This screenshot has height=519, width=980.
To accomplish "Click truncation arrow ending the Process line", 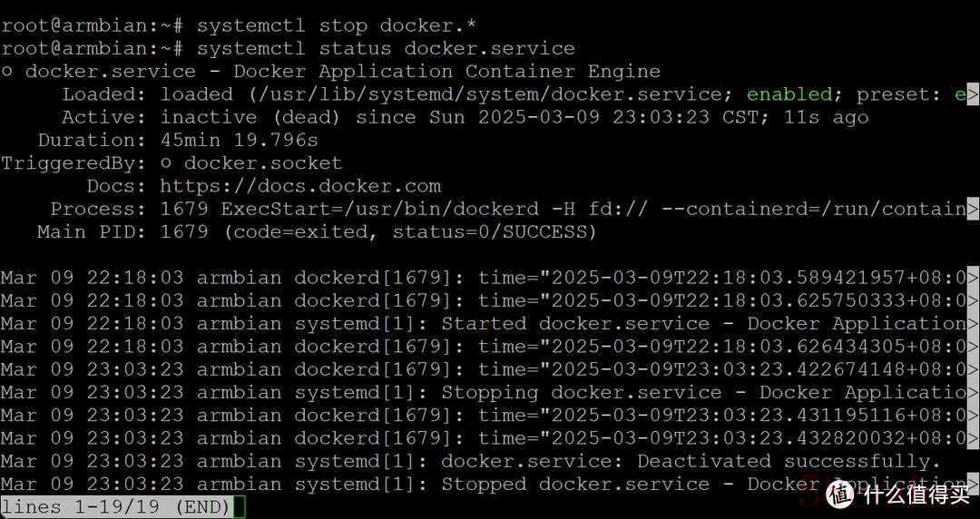I will [974, 209].
